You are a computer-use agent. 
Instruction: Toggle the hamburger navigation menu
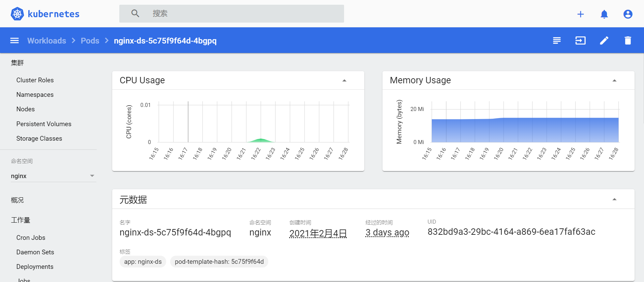(x=14, y=40)
